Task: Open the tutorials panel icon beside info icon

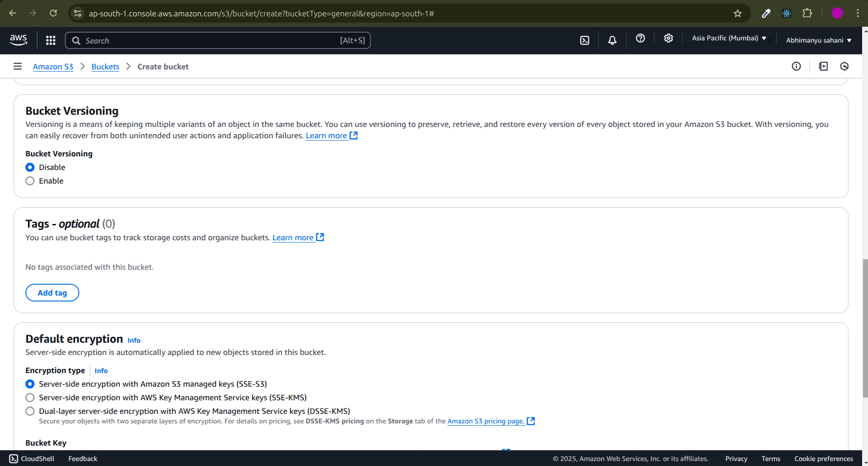Action: (823, 67)
